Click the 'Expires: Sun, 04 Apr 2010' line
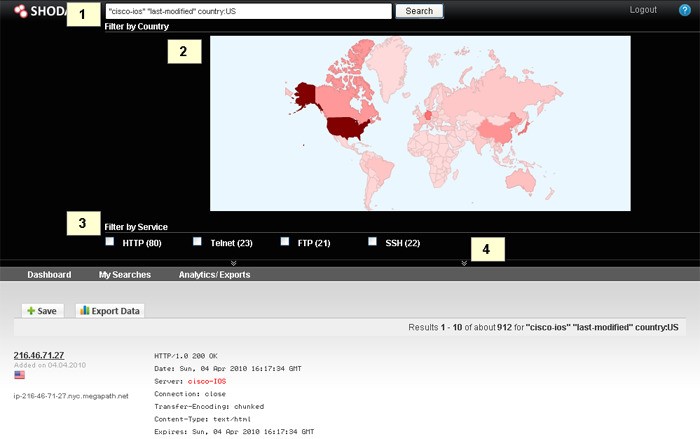This screenshot has width=700, height=439. click(x=234, y=431)
